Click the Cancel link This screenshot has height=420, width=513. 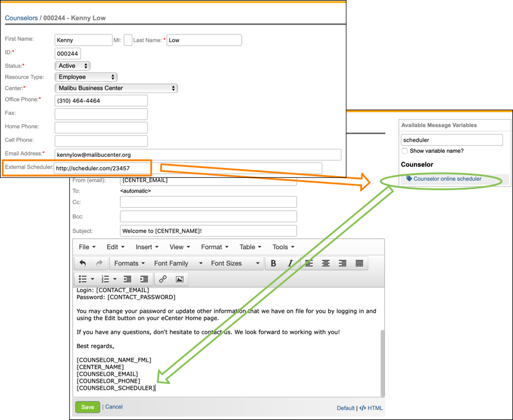click(114, 407)
